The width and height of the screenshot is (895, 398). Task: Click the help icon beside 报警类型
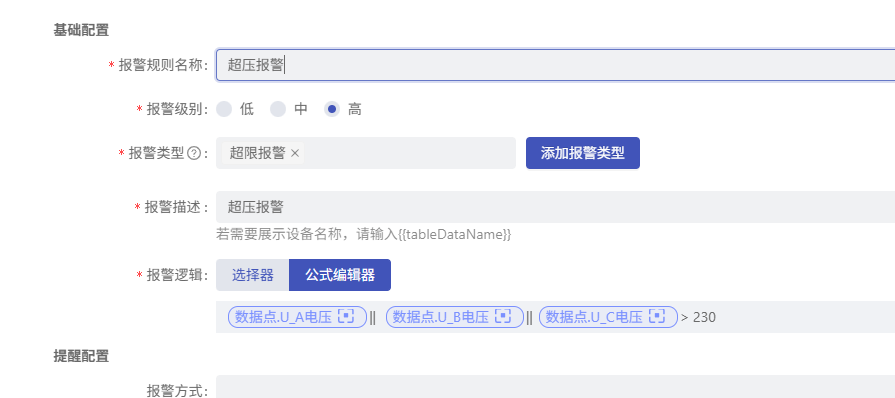coord(194,154)
